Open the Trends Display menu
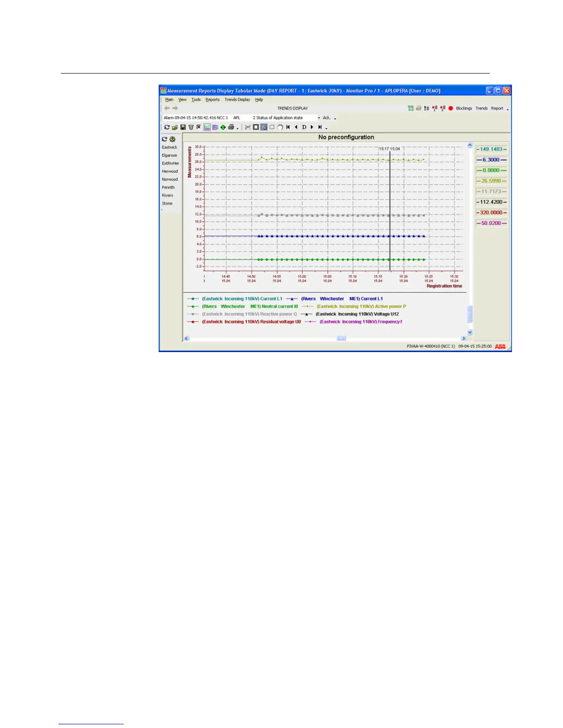The image size is (563, 728). 237,100
